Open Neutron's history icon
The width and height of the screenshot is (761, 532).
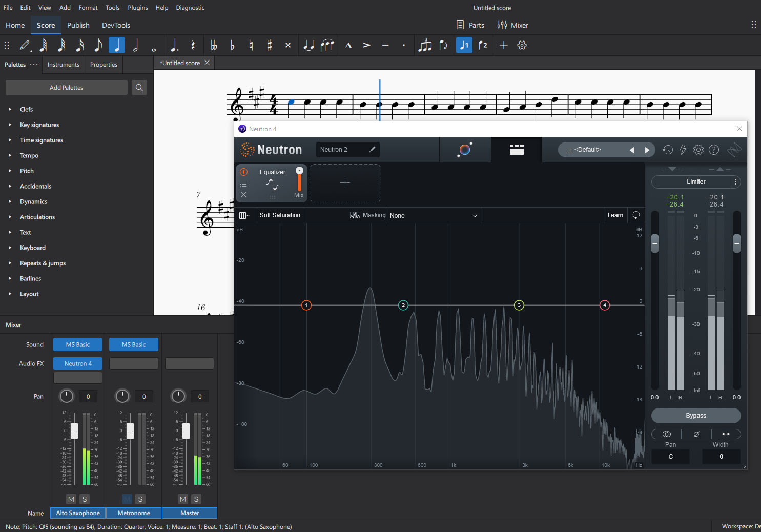[667, 150]
